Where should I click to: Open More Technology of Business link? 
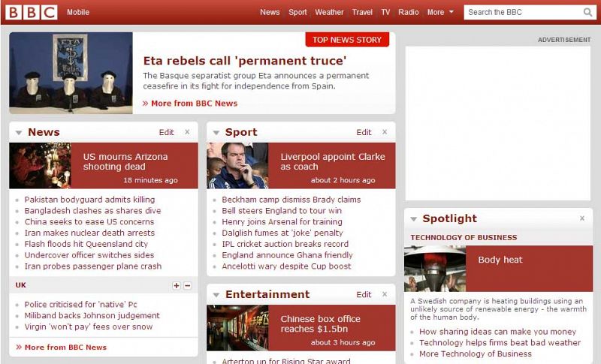coord(476,354)
